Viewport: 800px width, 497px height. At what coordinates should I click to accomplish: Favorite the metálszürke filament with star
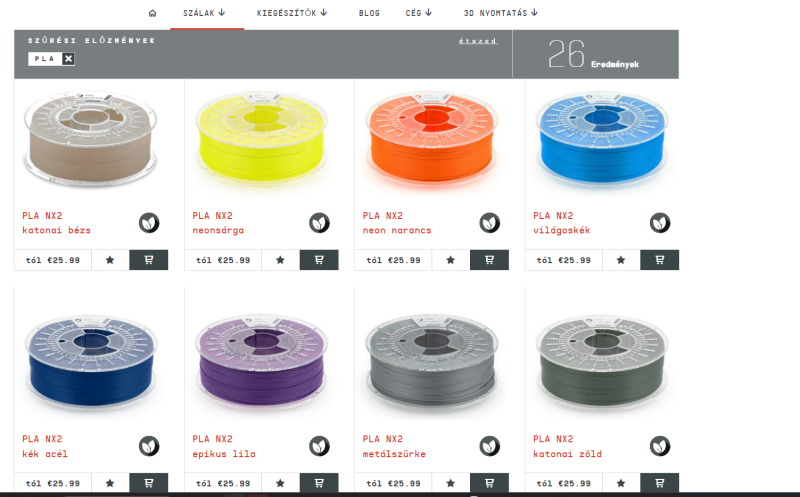451,482
